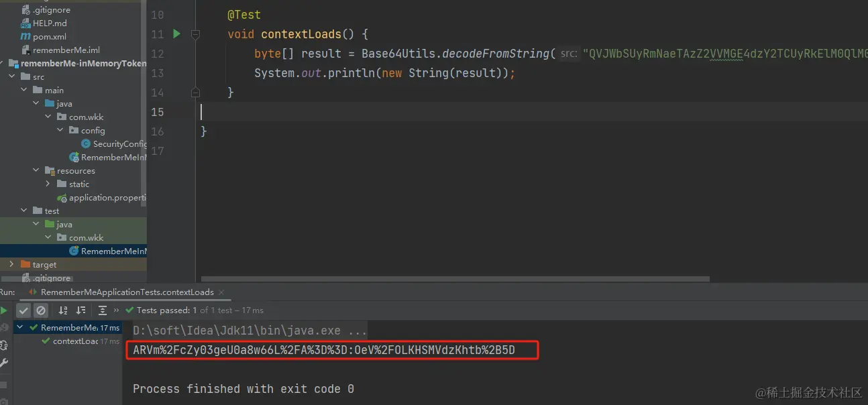Viewport: 868px width, 405px height.
Task: Open HELP.md file
Action: coord(50,23)
